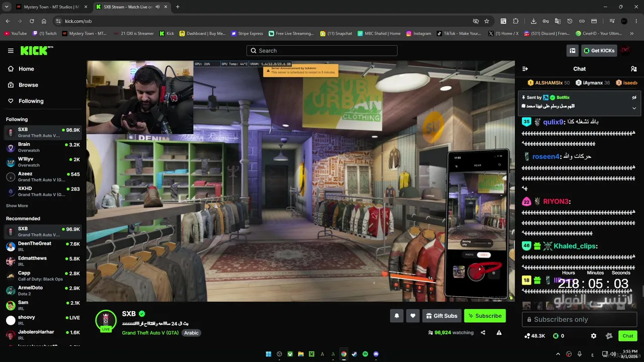Open shoovy's live channel

point(43,320)
